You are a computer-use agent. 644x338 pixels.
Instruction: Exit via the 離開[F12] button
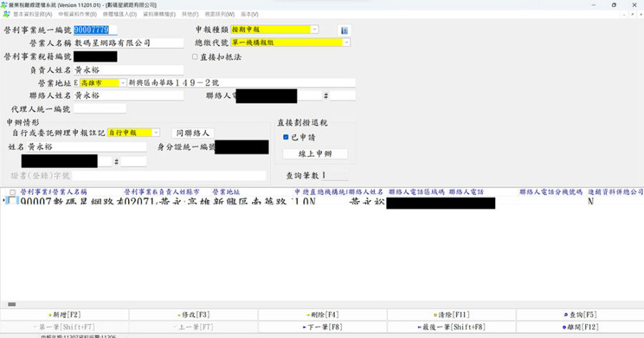point(580,327)
